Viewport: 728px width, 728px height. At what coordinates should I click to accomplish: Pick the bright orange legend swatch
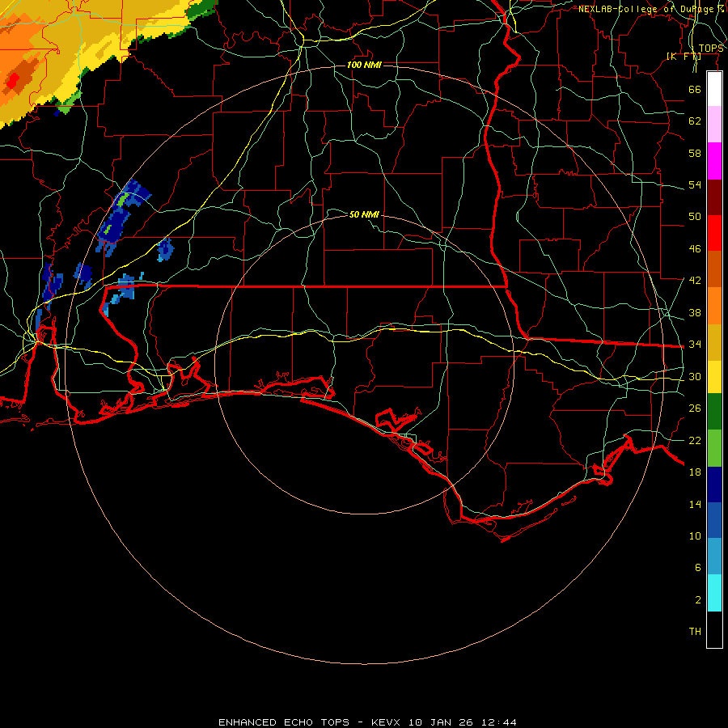coord(714,306)
